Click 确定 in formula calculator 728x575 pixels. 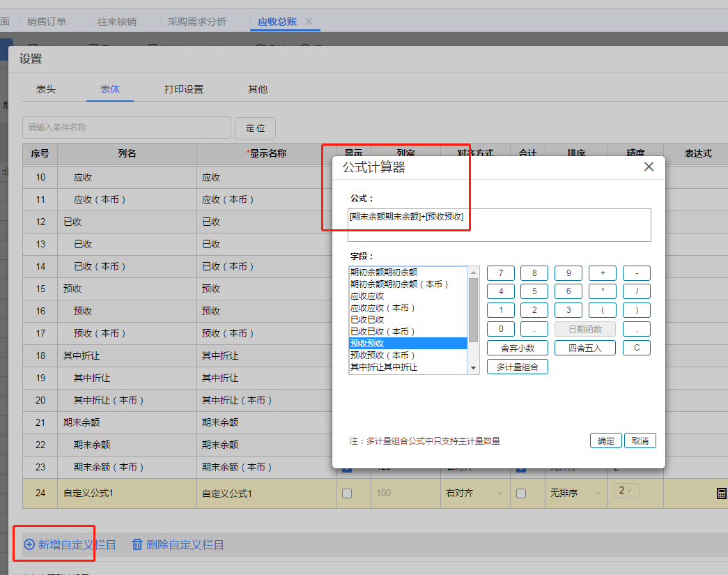pos(606,440)
